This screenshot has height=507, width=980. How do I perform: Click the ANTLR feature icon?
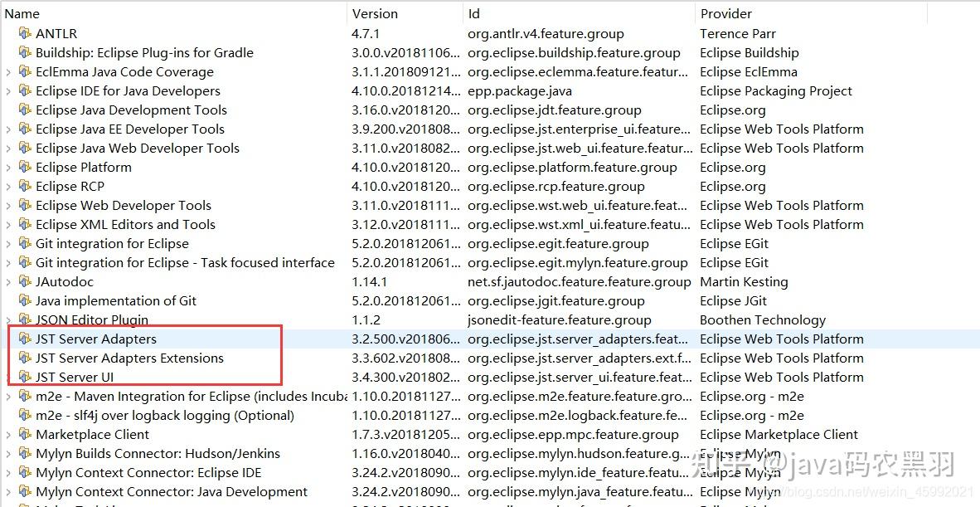tap(25, 33)
